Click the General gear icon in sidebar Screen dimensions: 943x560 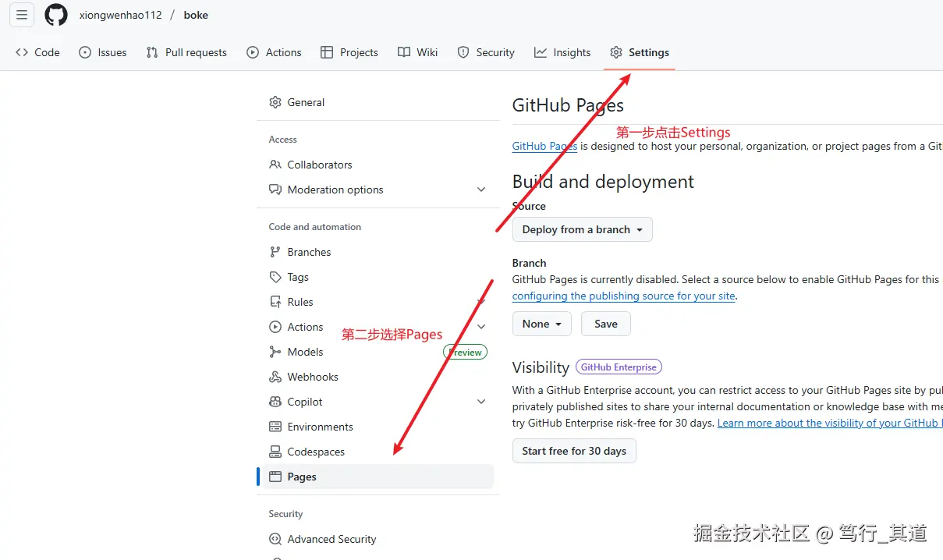tap(275, 102)
